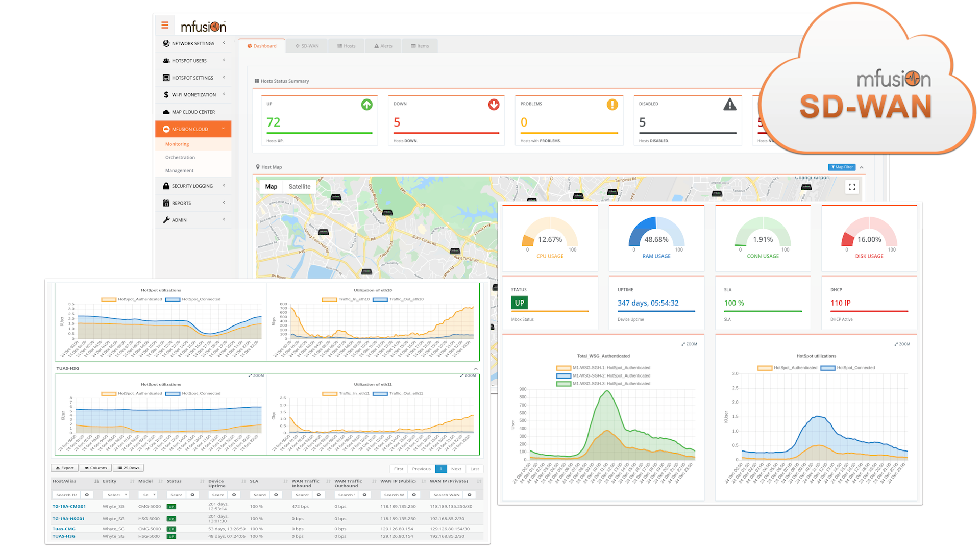The width and height of the screenshot is (980, 551).
Task: Click the green UP hosts arrow icon
Action: pyautogui.click(x=366, y=105)
